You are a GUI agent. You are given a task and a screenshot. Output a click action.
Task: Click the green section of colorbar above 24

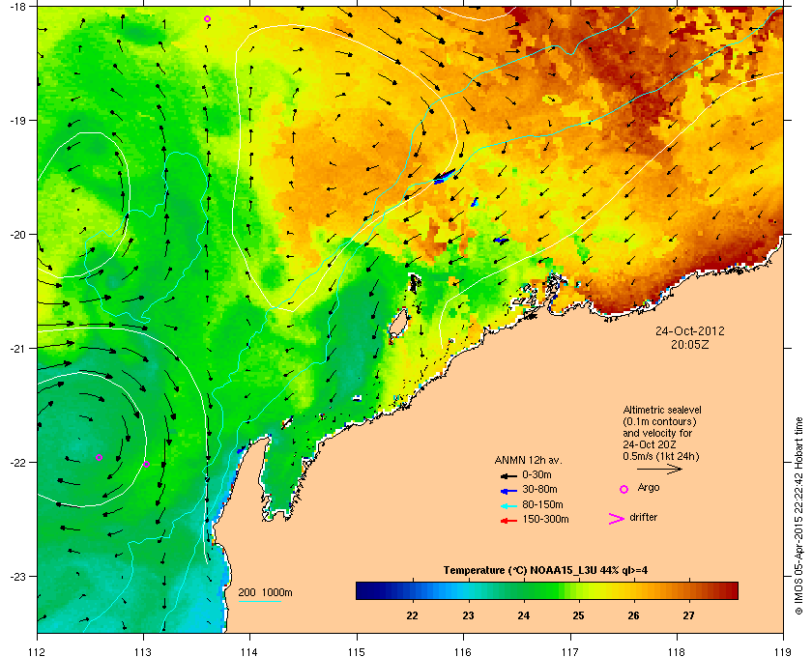point(524,590)
